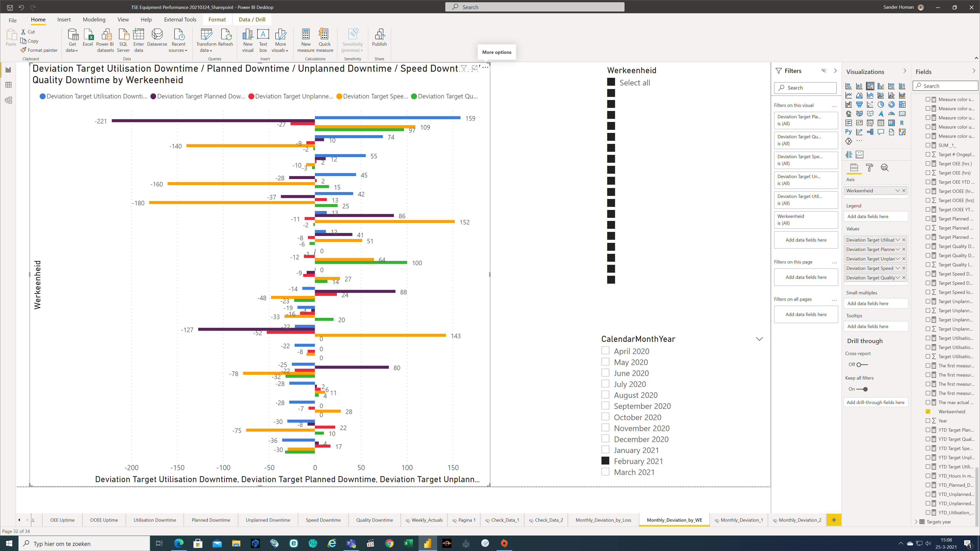Open the Modeling ribbon tab
980x551 pixels.
pos(94,19)
